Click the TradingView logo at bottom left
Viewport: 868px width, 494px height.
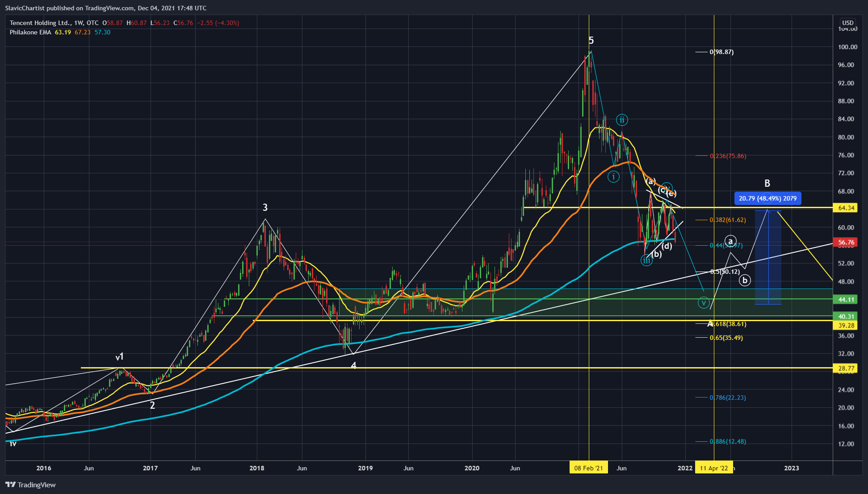[30, 485]
